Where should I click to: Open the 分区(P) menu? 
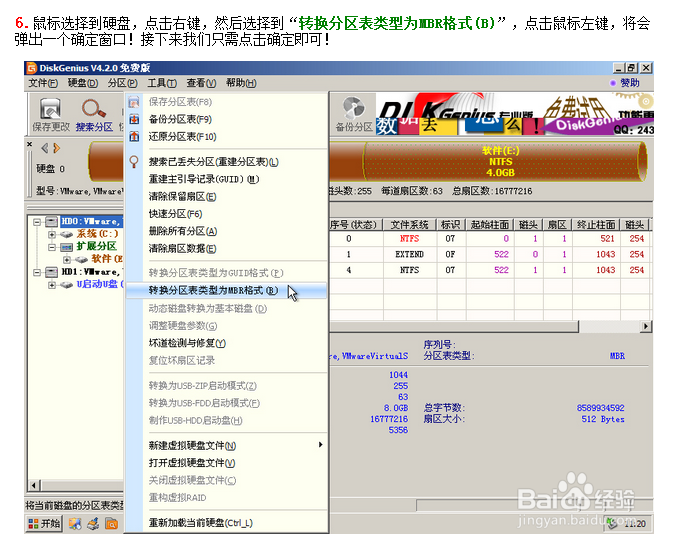pyautogui.click(x=123, y=83)
